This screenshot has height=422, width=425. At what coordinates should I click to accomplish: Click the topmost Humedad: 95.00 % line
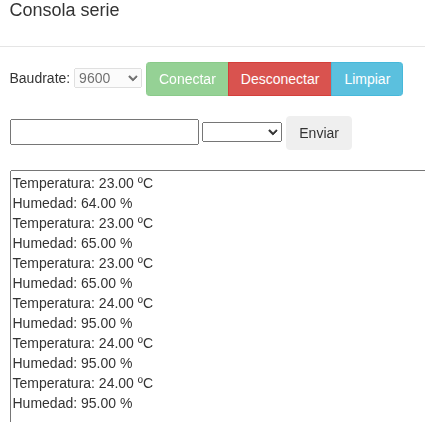[x=72, y=323]
